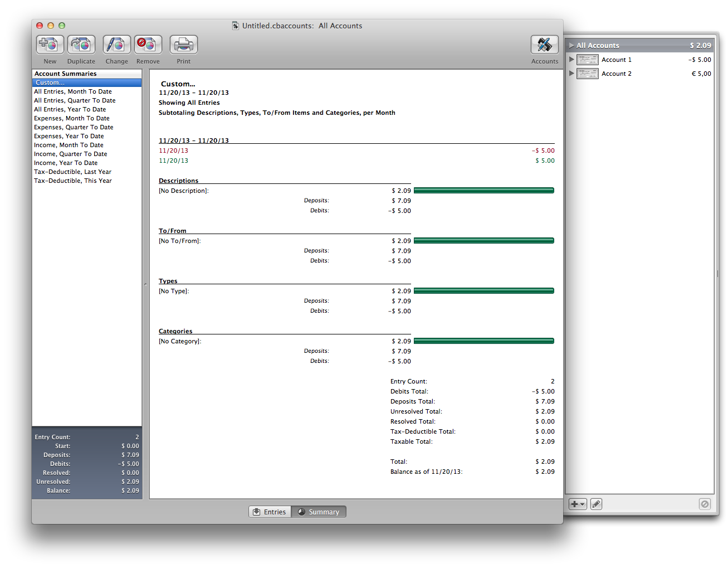Image resolution: width=728 pixels, height=568 pixels.
Task: Click the Types section heading
Action: (x=168, y=281)
